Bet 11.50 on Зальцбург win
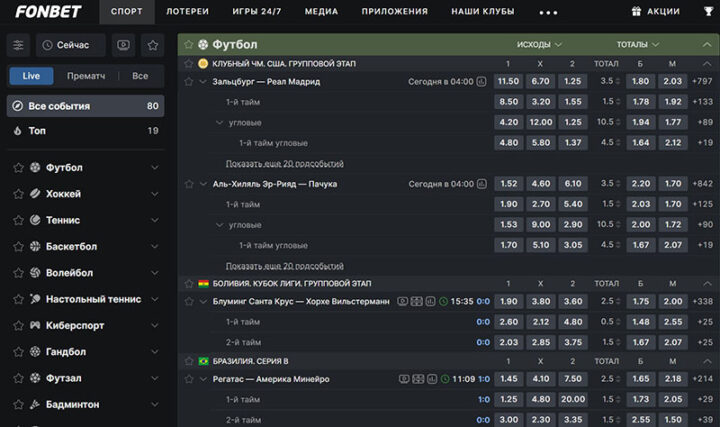The width and height of the screenshot is (720, 427). (x=508, y=81)
